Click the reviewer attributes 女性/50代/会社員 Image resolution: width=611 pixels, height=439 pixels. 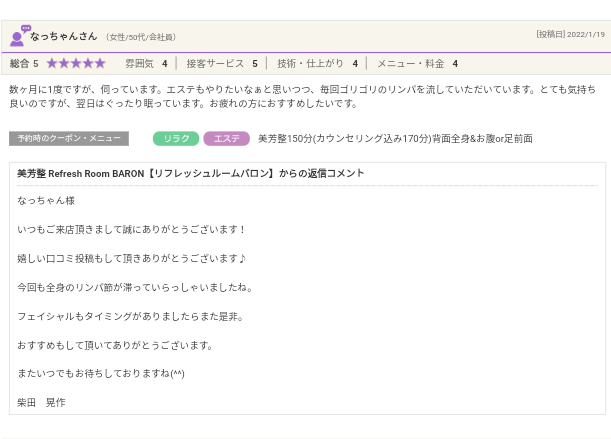pos(141,37)
